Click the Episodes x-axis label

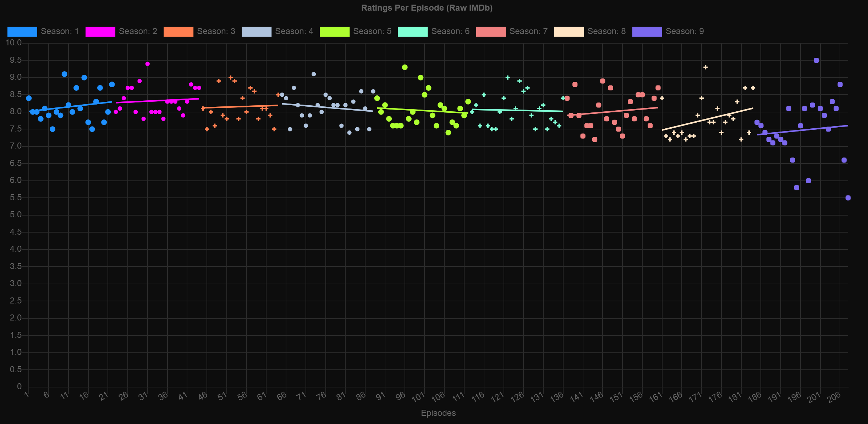[x=438, y=413]
